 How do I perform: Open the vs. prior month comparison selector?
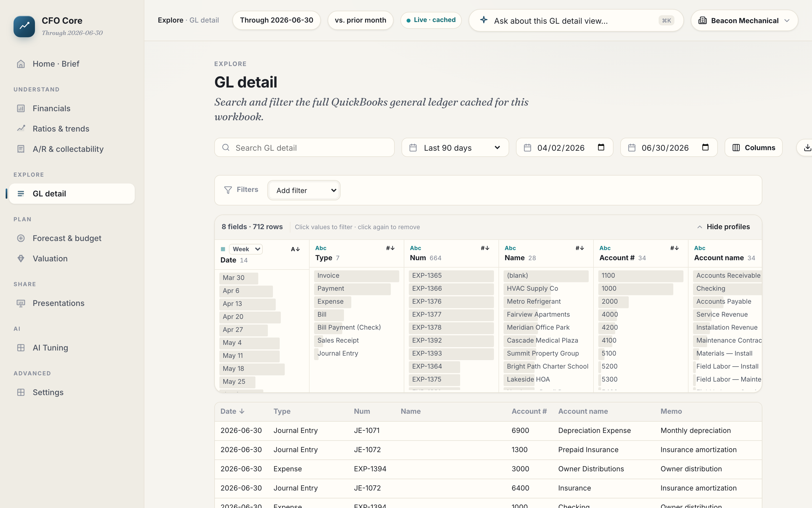(x=360, y=20)
